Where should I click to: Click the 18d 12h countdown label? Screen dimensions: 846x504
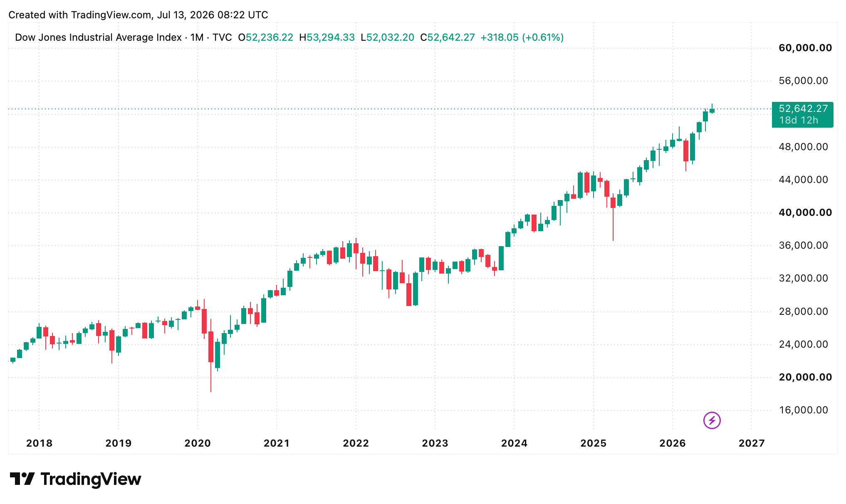pos(798,120)
